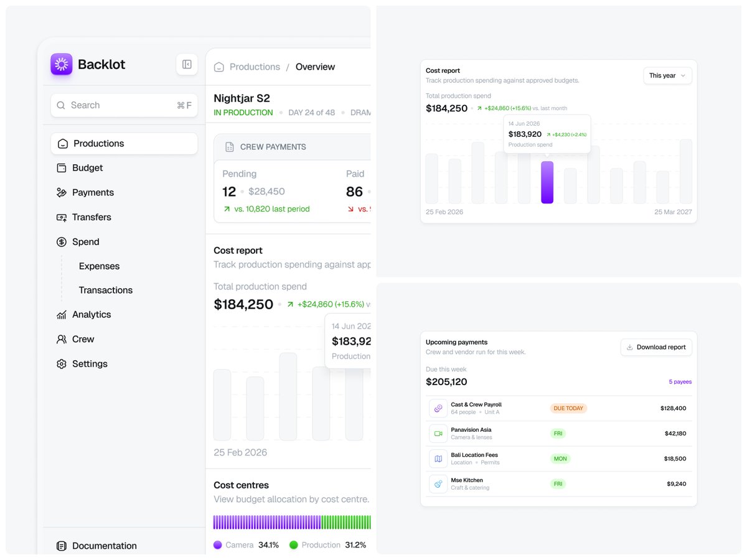The image size is (747, 560).
Task: Click the Nightjar S2 title
Action: click(242, 98)
